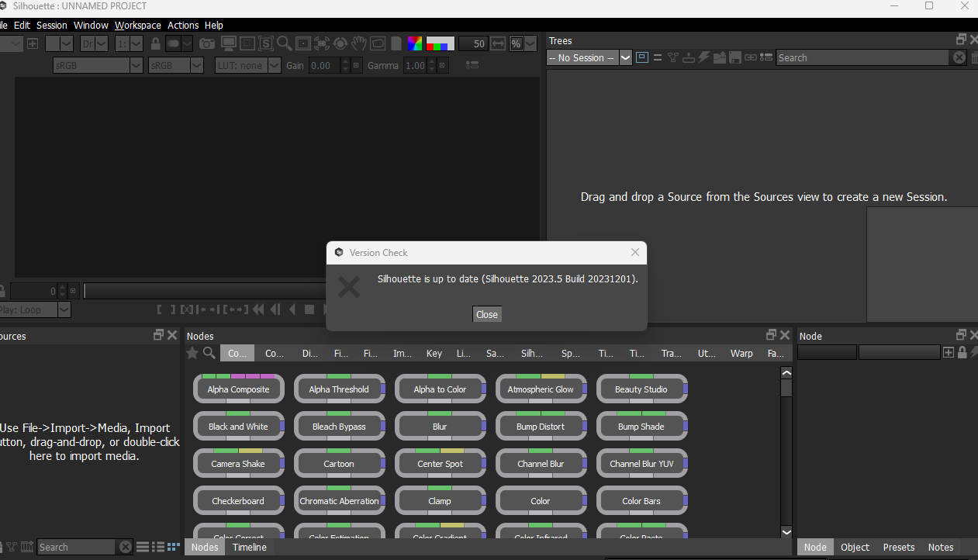Click the X icon to close Version Check dialog

(635, 252)
